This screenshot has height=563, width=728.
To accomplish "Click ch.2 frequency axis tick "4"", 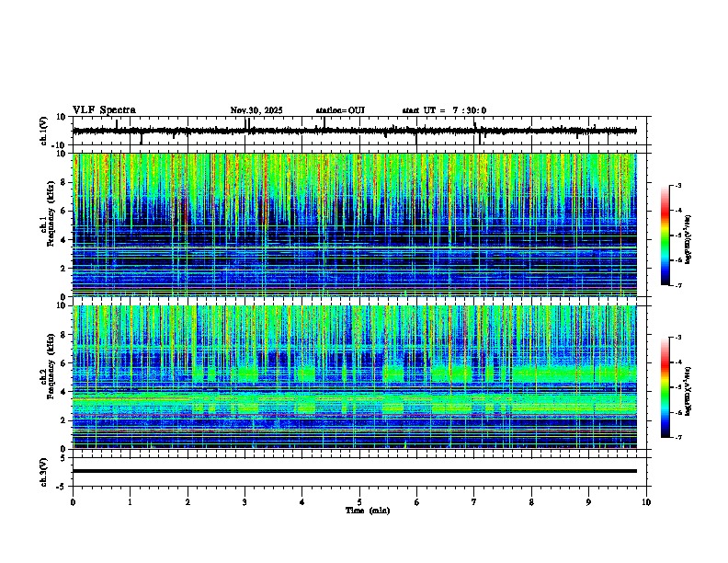I will [x=63, y=392].
